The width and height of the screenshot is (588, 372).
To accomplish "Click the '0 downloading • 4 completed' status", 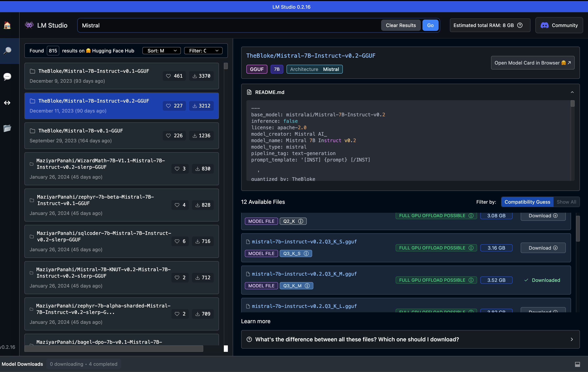I will point(83,364).
